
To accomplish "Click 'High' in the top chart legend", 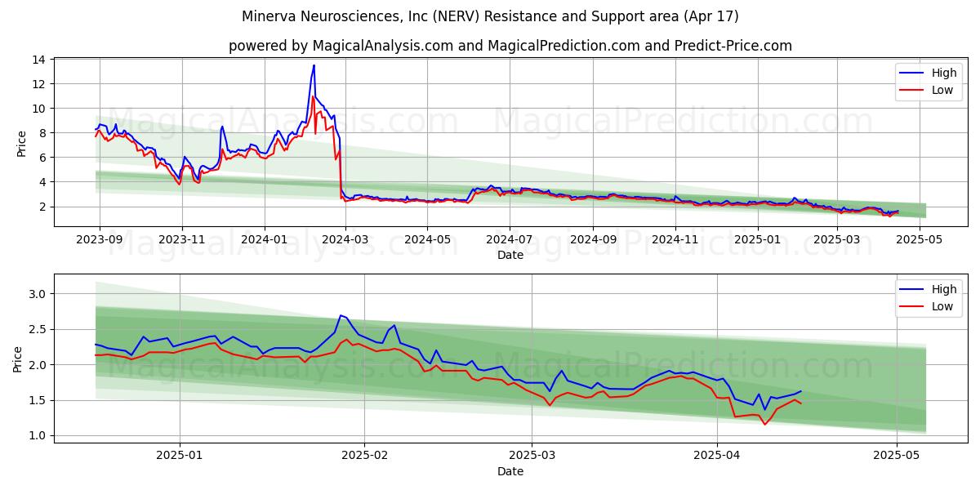I will coord(944,73).
